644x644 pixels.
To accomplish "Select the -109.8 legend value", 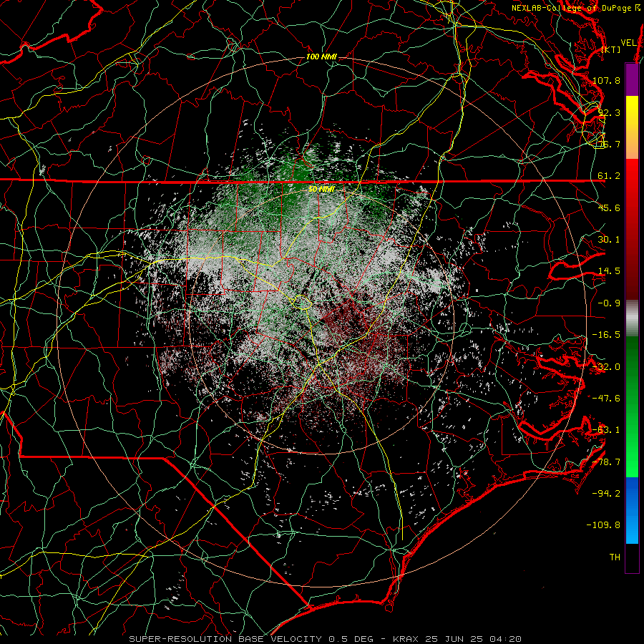I will [x=603, y=525].
